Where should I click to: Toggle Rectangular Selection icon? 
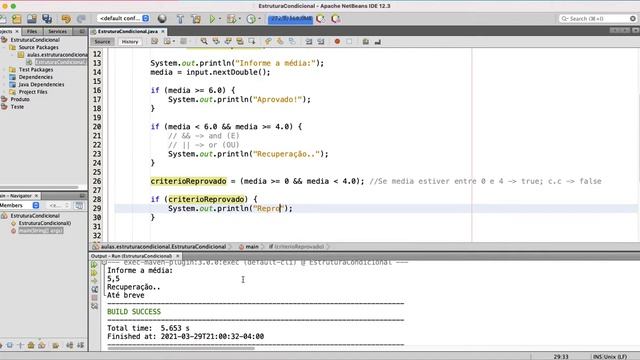pos(252,41)
